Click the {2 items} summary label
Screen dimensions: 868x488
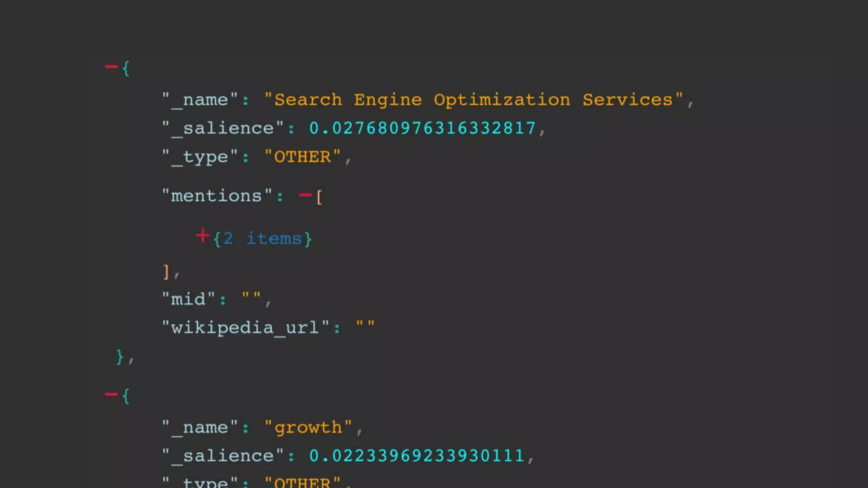pos(263,239)
